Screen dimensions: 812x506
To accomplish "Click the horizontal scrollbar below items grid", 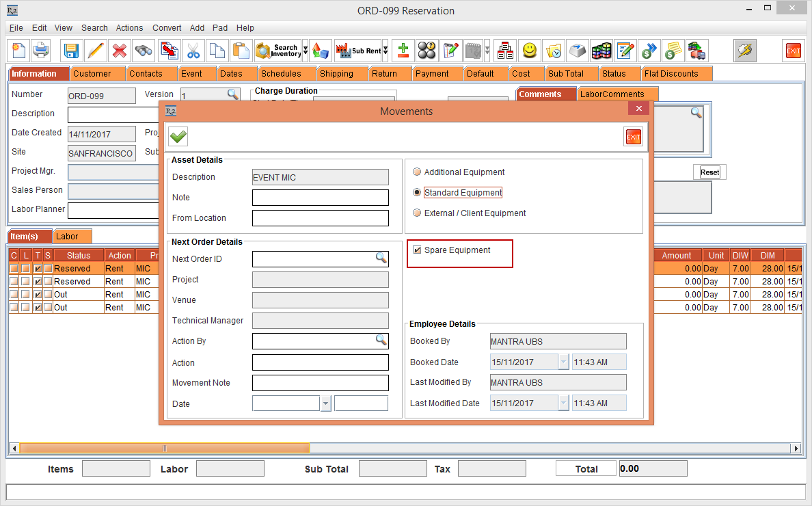I will pos(164,449).
